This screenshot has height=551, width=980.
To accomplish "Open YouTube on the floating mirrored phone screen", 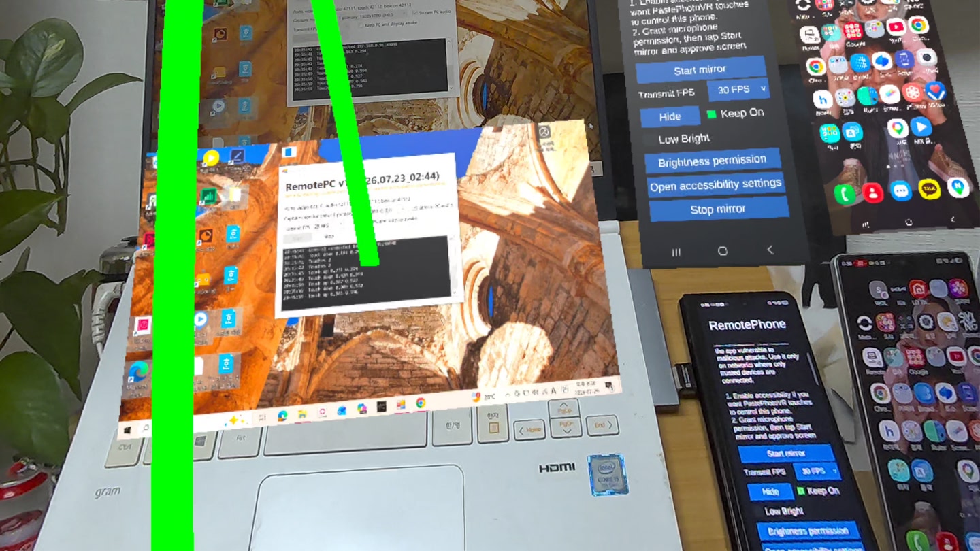I will click(x=896, y=27).
